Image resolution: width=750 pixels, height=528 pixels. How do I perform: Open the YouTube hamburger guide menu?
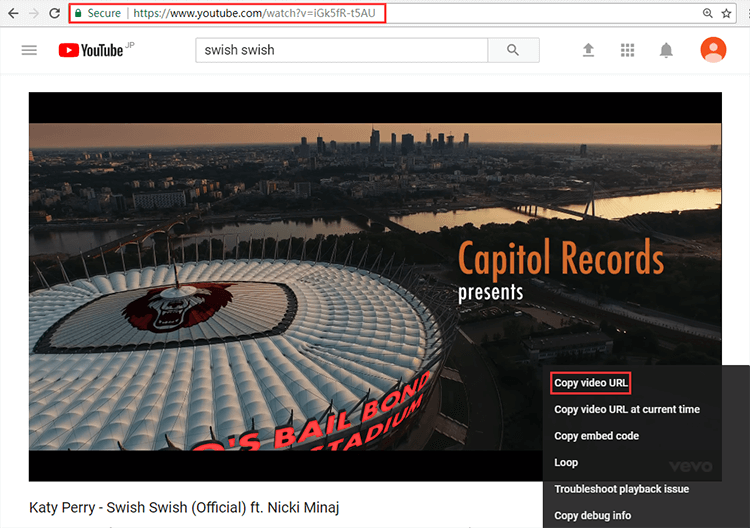point(29,50)
